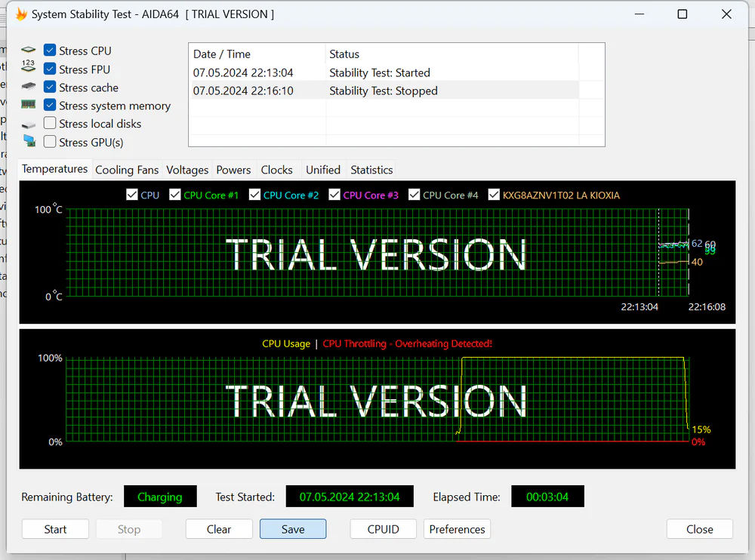Screen dimensions: 755x560
Task: Click the AIDA64 flame icon in title bar
Action: click(21, 14)
